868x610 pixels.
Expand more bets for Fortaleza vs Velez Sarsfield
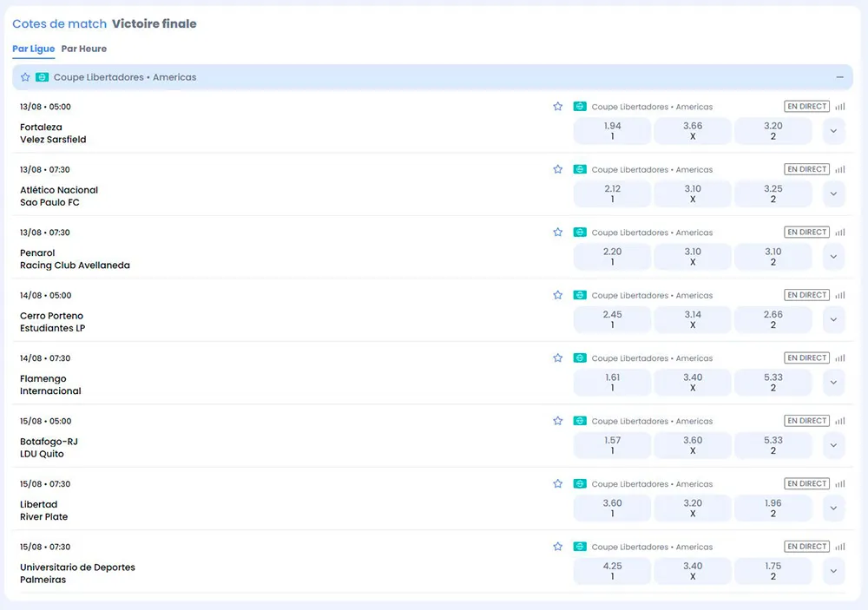833,131
